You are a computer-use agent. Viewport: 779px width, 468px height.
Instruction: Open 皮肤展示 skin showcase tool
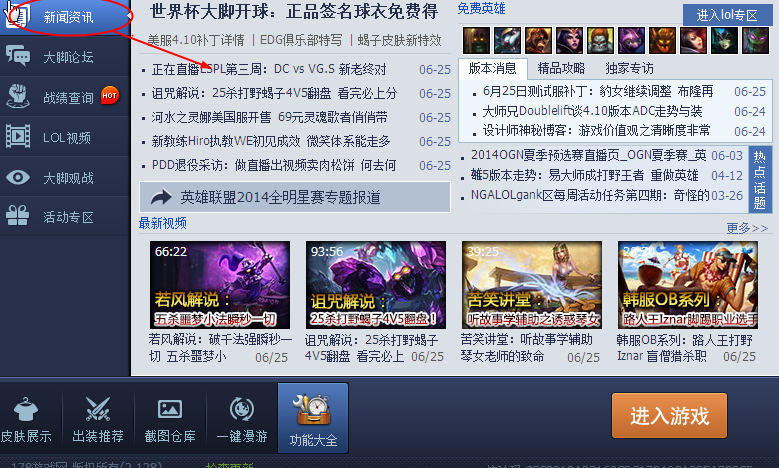[26, 420]
